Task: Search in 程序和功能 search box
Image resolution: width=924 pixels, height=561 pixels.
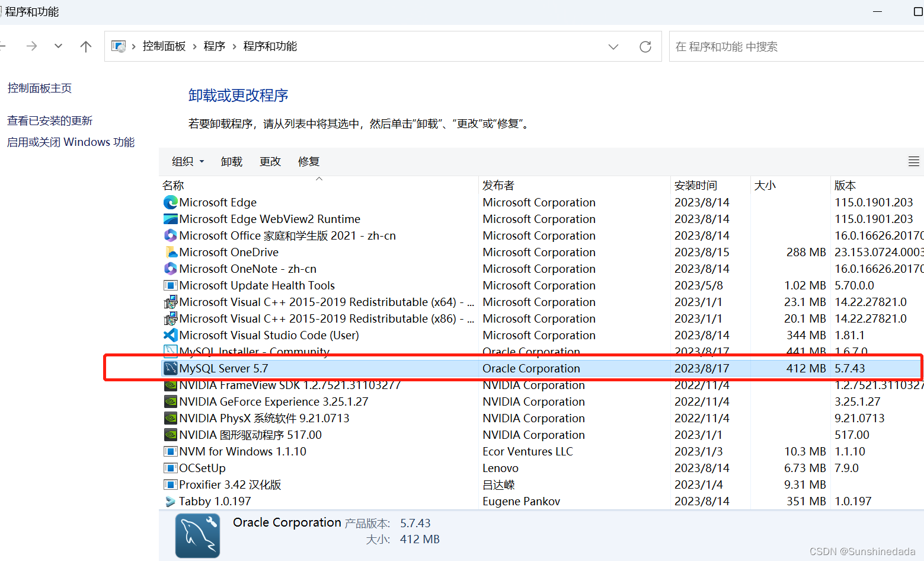Action: [796, 46]
